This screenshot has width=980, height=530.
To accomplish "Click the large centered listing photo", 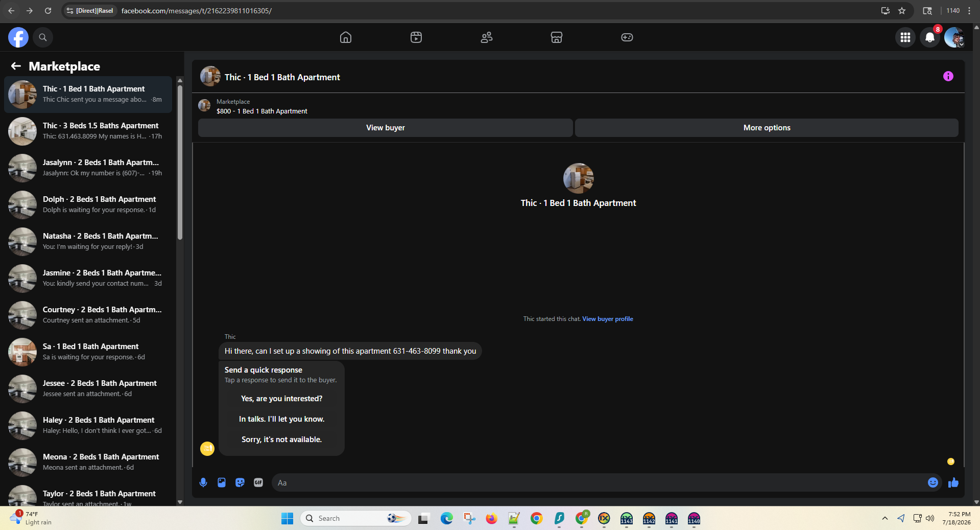I will [x=578, y=178].
